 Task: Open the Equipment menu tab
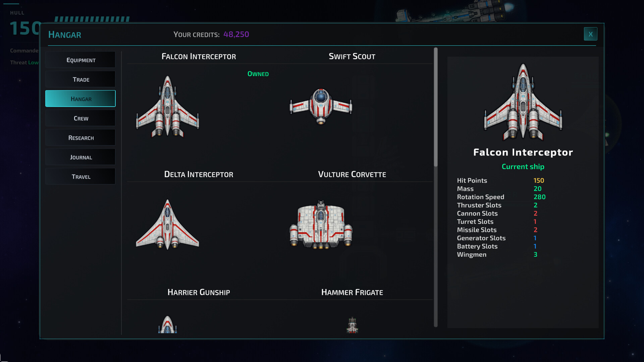click(x=80, y=60)
